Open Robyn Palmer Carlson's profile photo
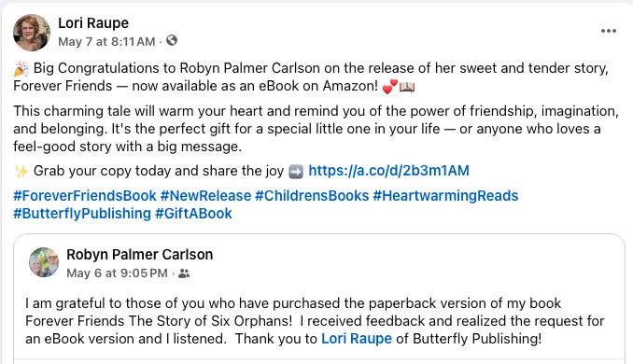 pyautogui.click(x=44, y=262)
